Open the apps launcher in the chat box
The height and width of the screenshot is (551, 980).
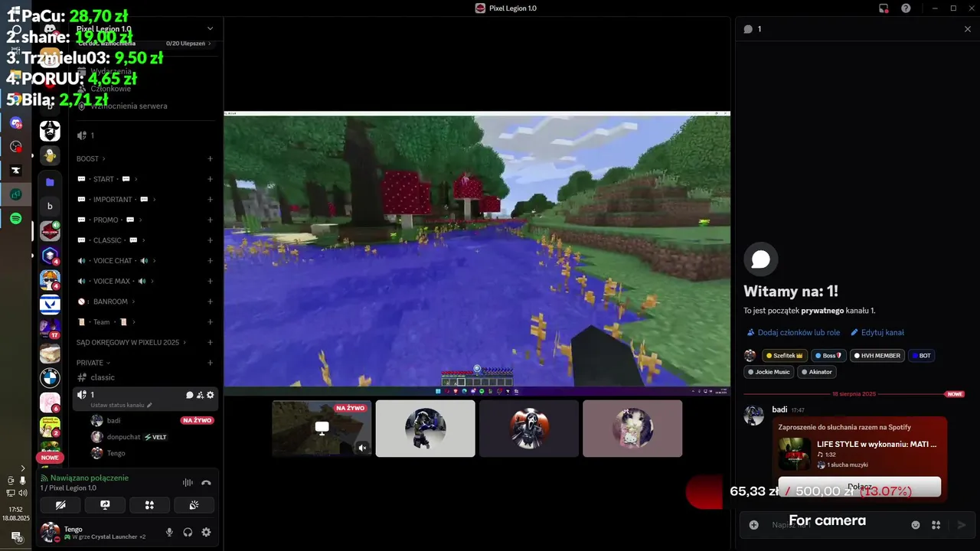pos(936,525)
